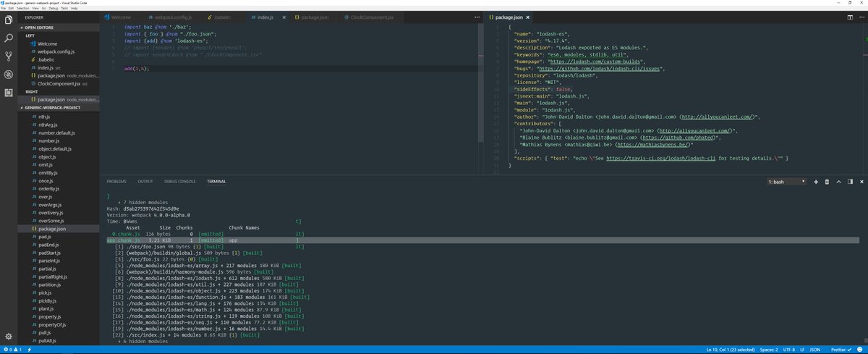Switch to the Output panel tab
The width and height of the screenshot is (868, 354).
pos(145,182)
